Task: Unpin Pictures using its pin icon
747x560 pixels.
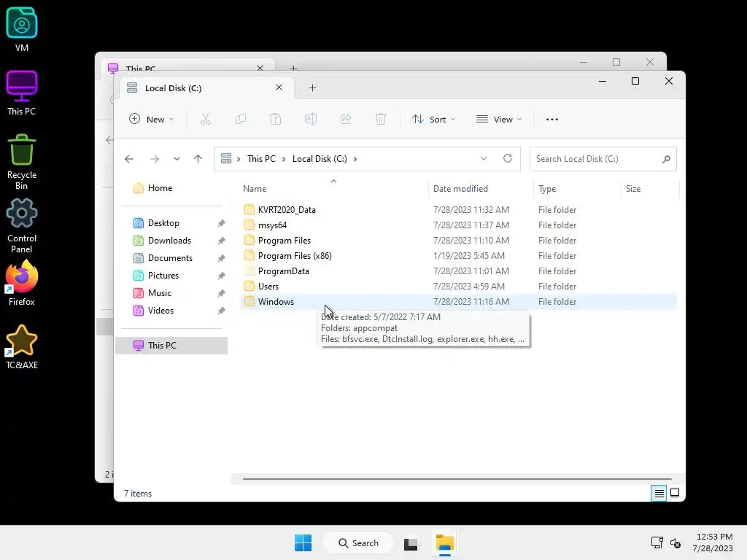Action: click(222, 276)
